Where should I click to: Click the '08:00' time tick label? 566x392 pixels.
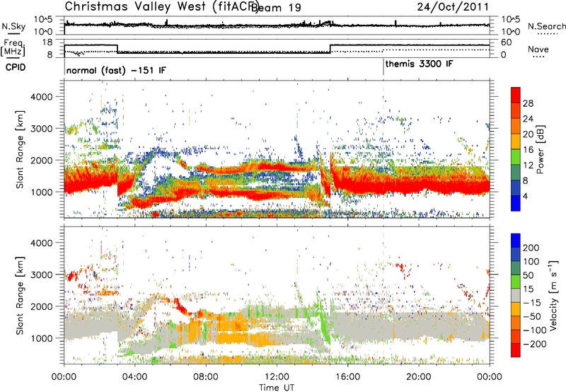point(206,377)
